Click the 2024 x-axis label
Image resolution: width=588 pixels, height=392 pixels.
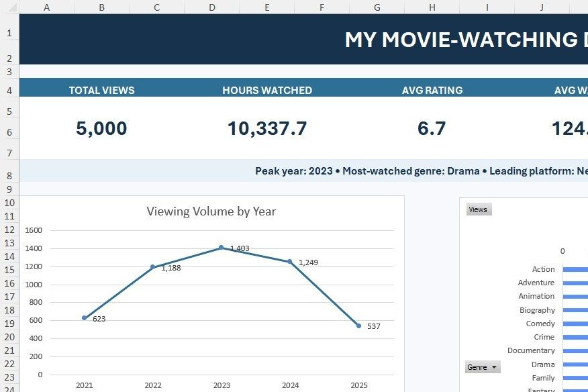pos(290,385)
